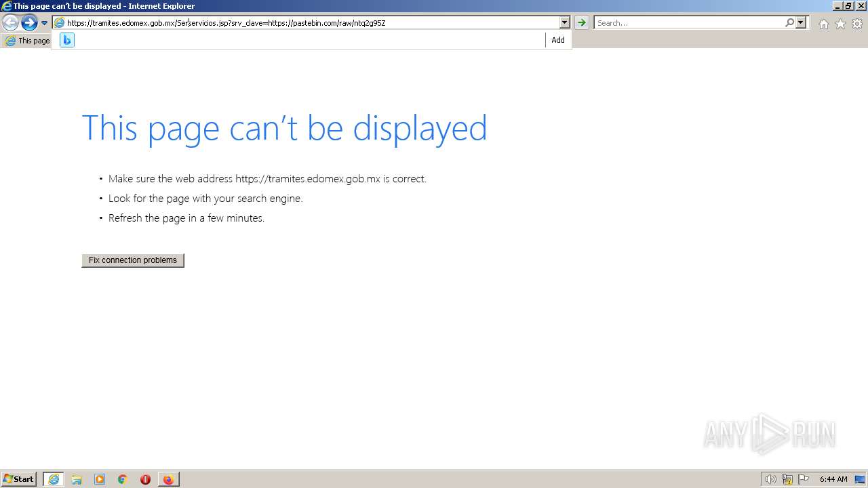This screenshot has height=488, width=868.
Task: Restore down the Internet Explorer window
Action: pyautogui.click(x=848, y=5)
